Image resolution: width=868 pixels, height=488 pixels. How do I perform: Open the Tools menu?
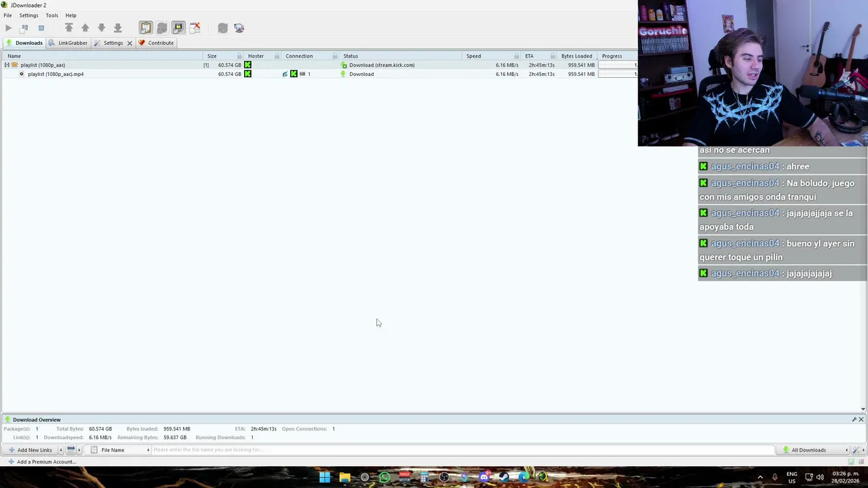point(52,15)
